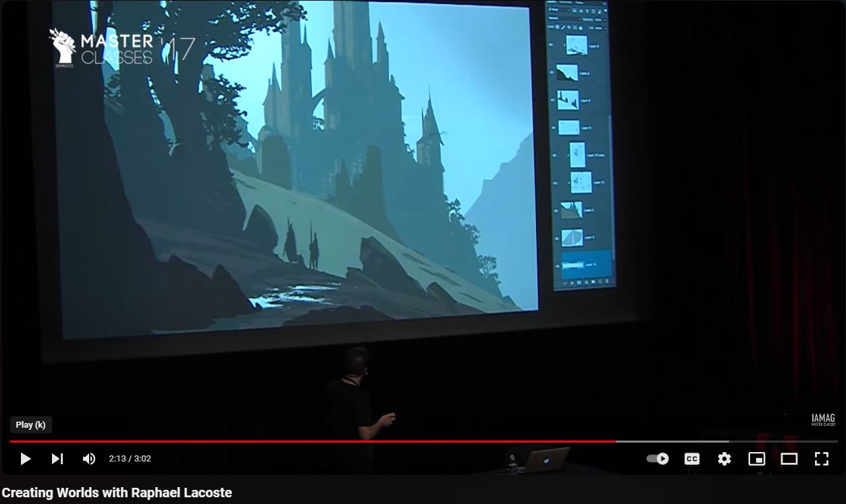Mute the video with the speaker icon
The width and height of the screenshot is (846, 504).
click(88, 459)
